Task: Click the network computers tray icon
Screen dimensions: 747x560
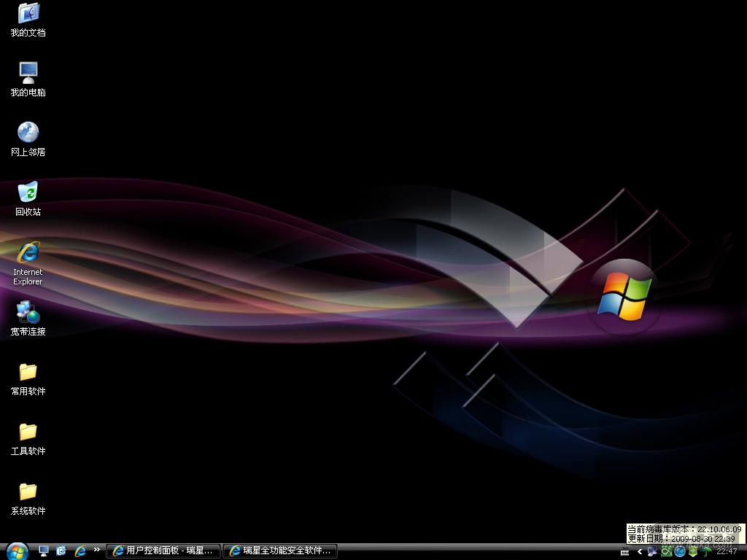Action: point(653,551)
